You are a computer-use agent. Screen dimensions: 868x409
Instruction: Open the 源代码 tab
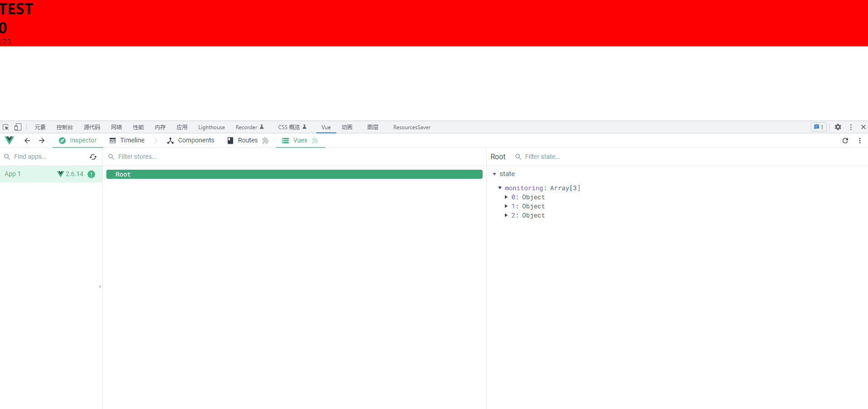coord(92,127)
